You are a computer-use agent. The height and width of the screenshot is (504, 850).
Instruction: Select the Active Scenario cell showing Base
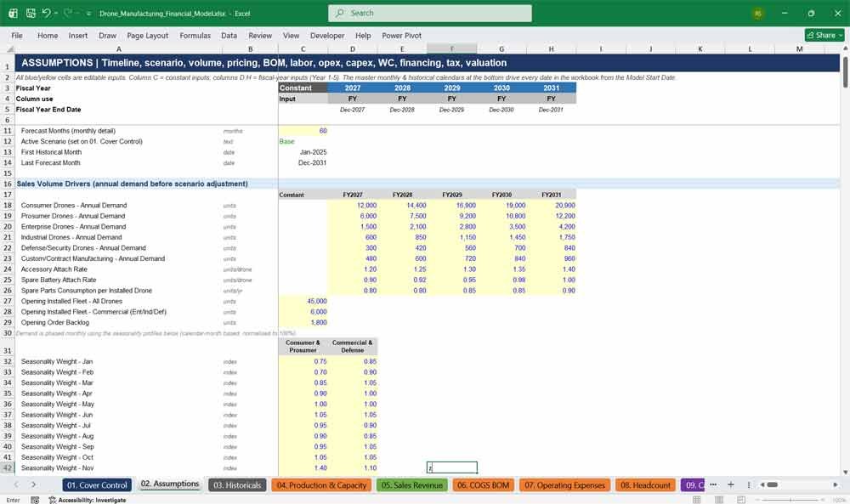[x=303, y=141]
